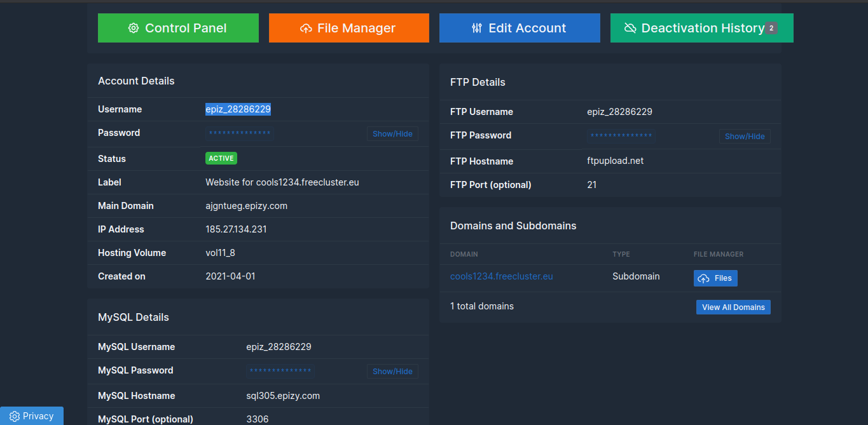Open the Control Panel

(178, 28)
